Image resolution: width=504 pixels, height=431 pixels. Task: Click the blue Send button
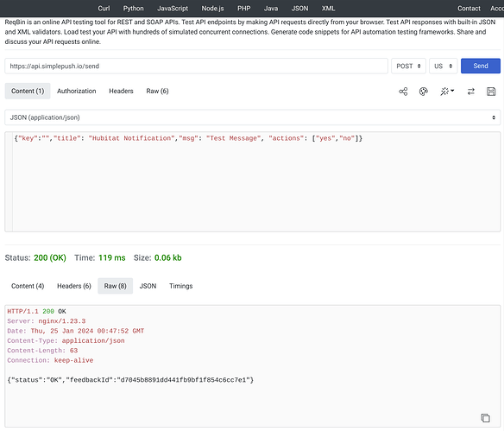(x=480, y=66)
